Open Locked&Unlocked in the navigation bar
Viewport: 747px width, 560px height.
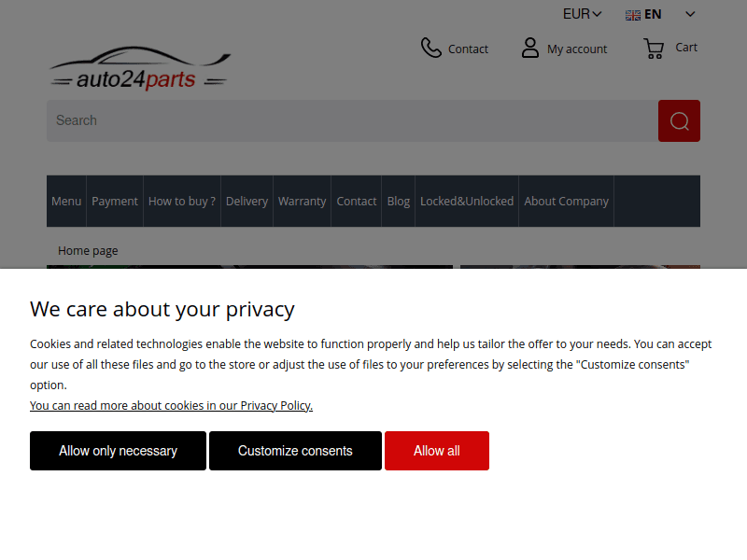(x=467, y=201)
